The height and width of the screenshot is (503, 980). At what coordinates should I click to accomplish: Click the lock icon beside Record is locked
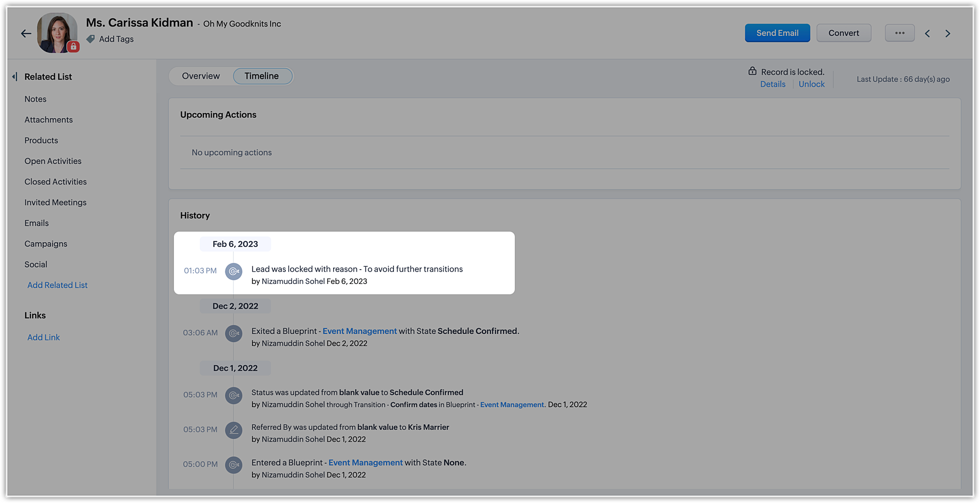(752, 71)
